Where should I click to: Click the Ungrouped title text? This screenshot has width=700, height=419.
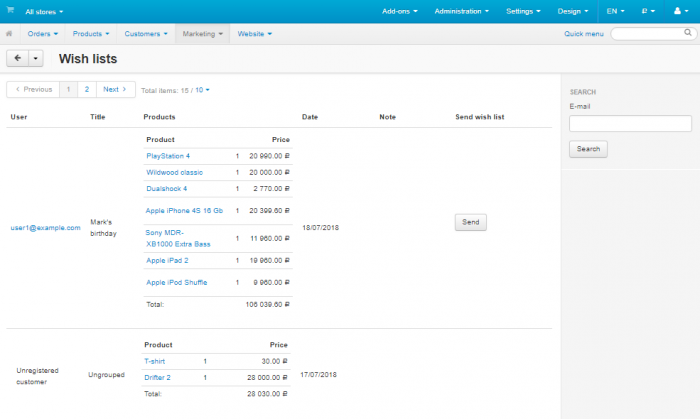click(106, 375)
